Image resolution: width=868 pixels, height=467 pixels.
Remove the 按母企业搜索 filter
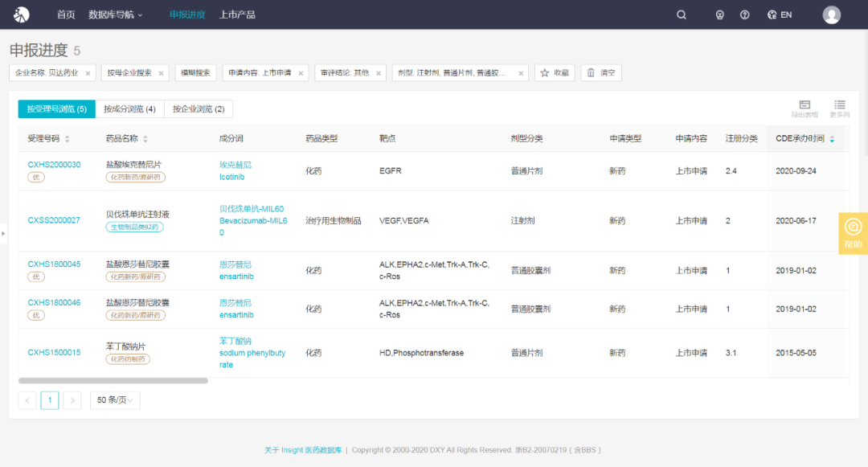(x=161, y=73)
